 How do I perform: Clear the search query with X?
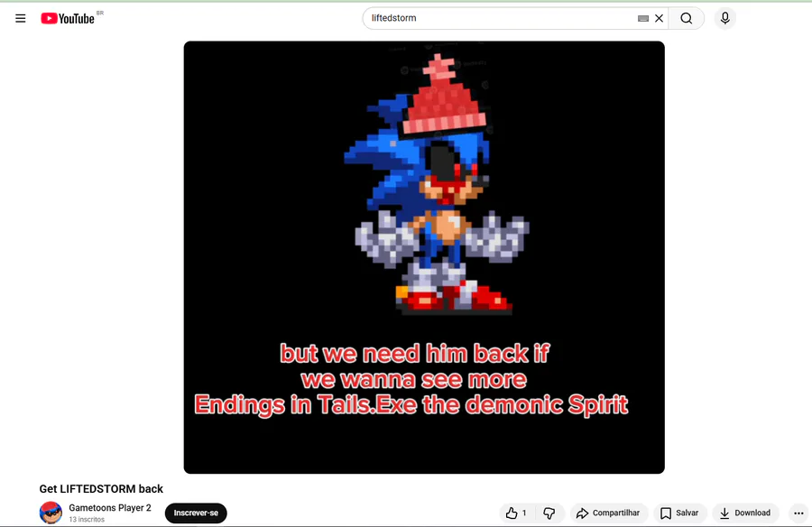660,19
